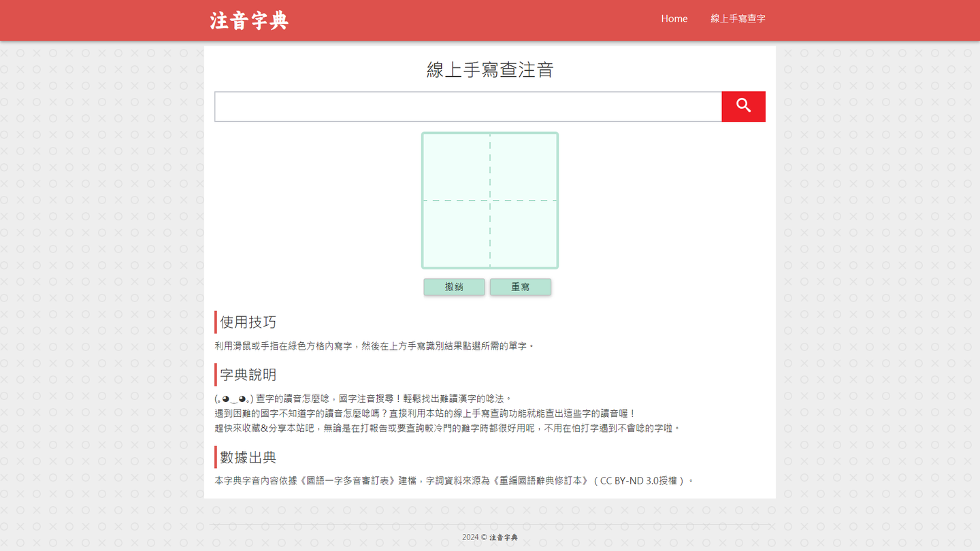The height and width of the screenshot is (551, 980).
Task: Click the 使用技巧 heading
Action: 248,322
